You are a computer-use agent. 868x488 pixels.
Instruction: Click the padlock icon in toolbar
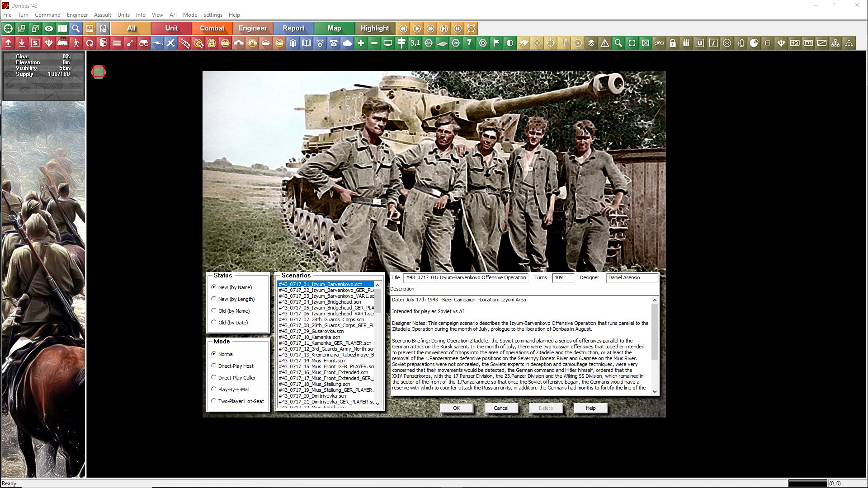point(673,43)
